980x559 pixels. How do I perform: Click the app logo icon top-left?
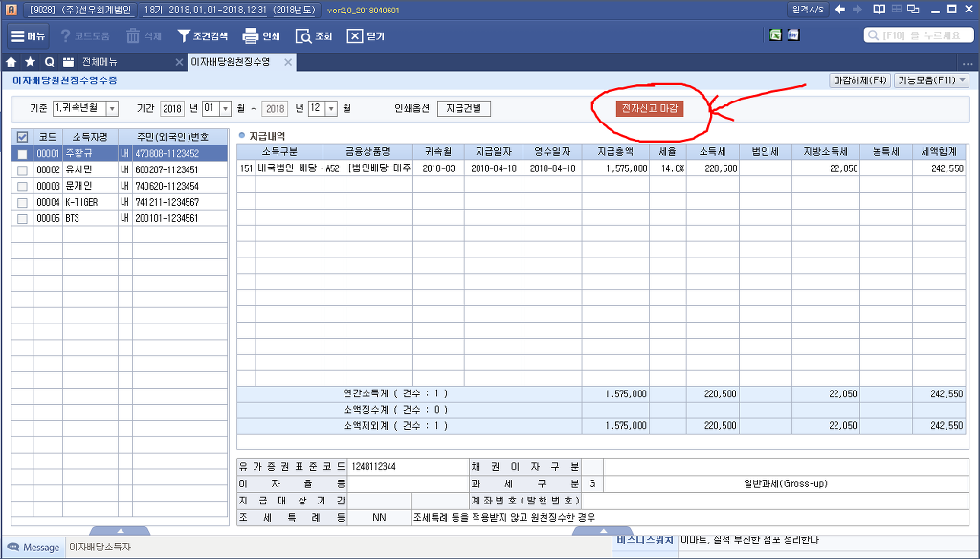coord(11,10)
